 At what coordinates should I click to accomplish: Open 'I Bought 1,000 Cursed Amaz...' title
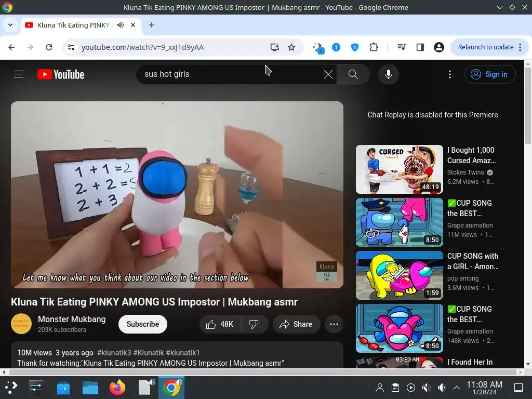[471, 155]
